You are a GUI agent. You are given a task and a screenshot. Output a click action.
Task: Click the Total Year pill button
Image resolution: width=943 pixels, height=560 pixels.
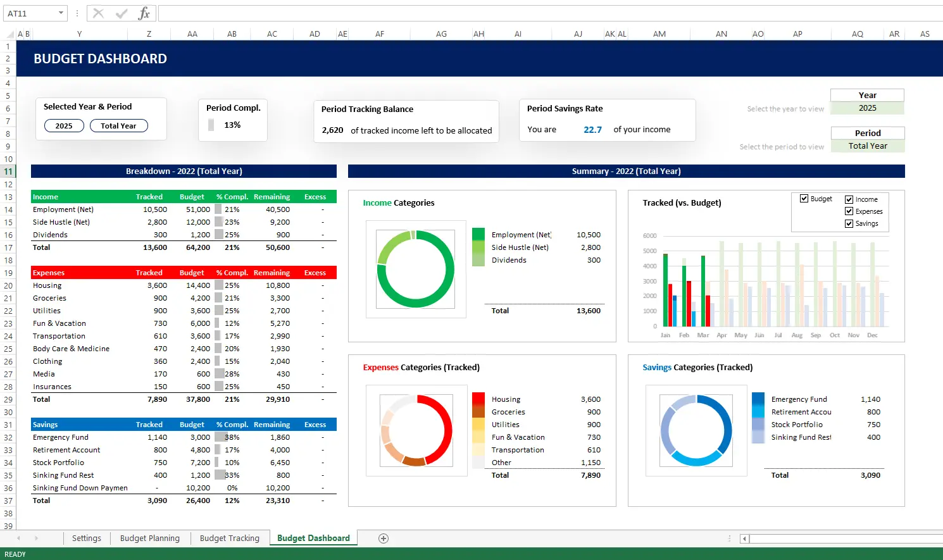tap(118, 126)
